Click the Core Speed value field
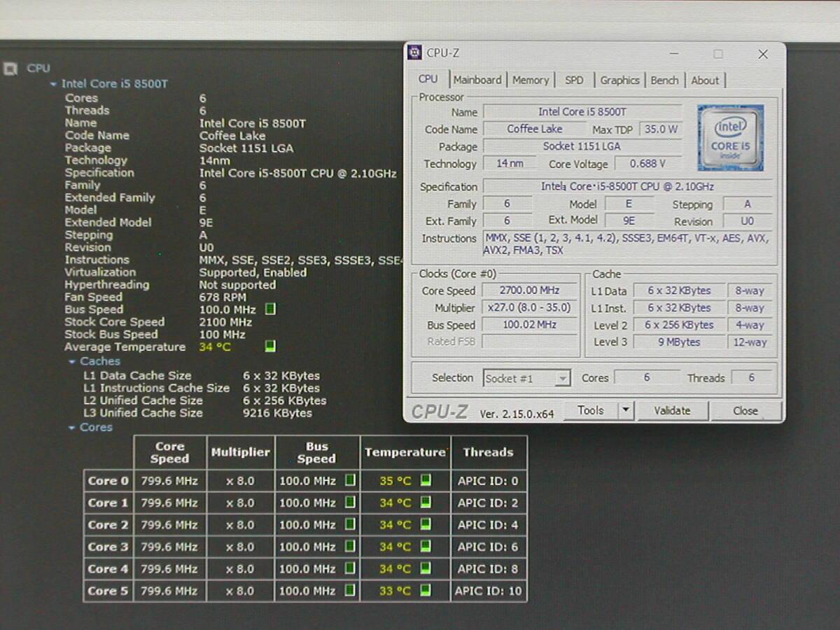Viewport: 840px width, 630px height. tap(529, 290)
